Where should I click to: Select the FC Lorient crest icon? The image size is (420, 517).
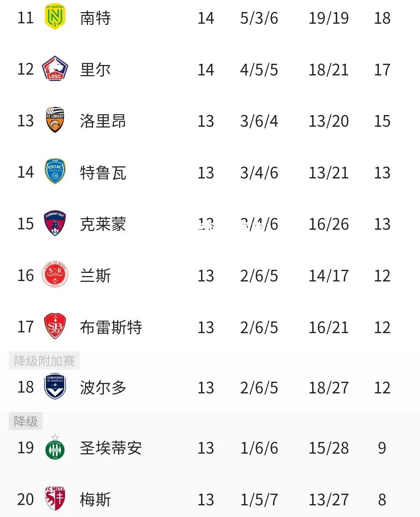point(55,121)
